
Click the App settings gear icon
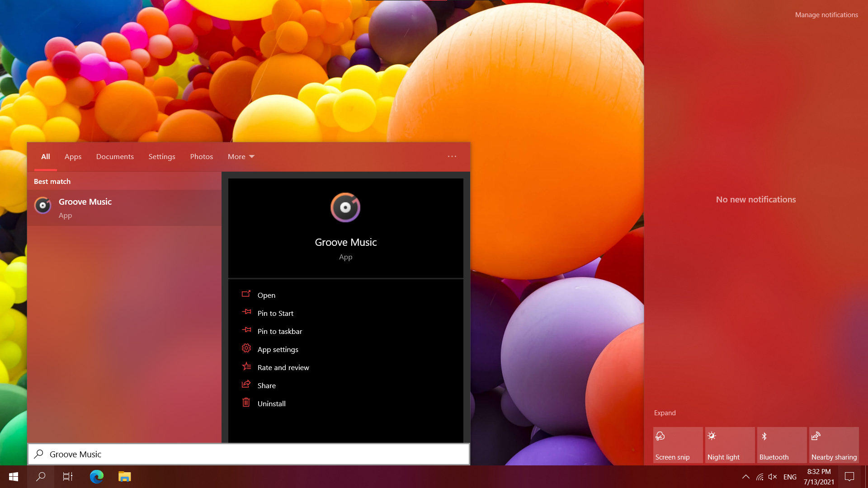(246, 348)
